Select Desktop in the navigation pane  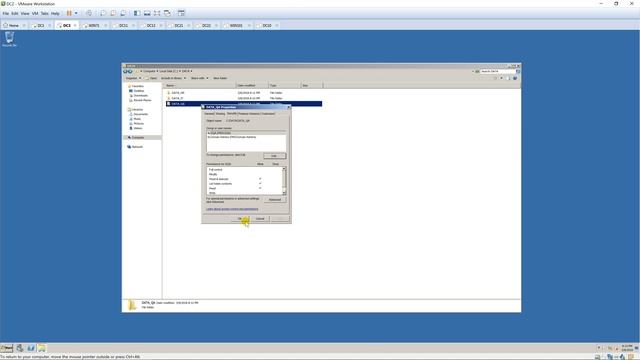click(139, 91)
